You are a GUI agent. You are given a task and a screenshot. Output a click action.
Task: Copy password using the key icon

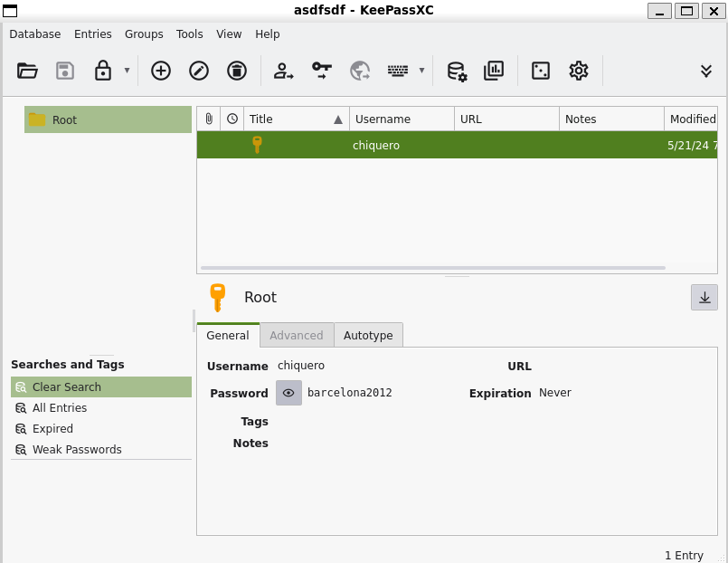321,72
